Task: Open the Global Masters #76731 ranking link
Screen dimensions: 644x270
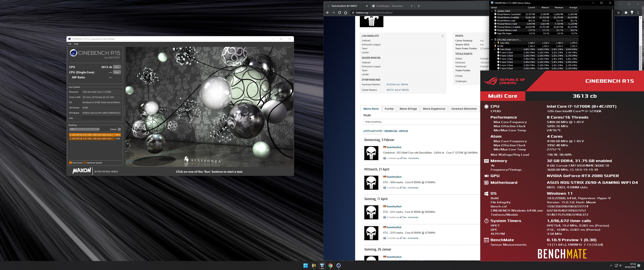Action: pyautogui.click(x=397, y=90)
